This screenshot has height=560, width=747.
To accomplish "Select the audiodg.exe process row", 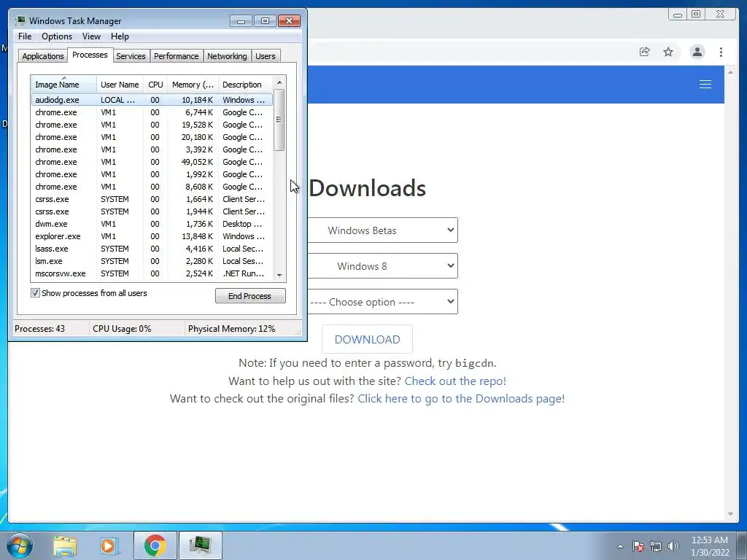I will [x=152, y=100].
